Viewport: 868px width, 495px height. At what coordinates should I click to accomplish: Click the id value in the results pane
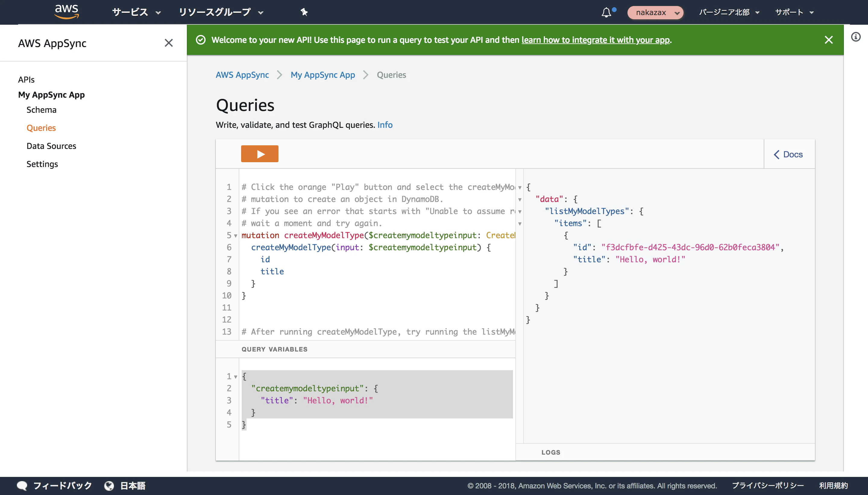(690, 247)
